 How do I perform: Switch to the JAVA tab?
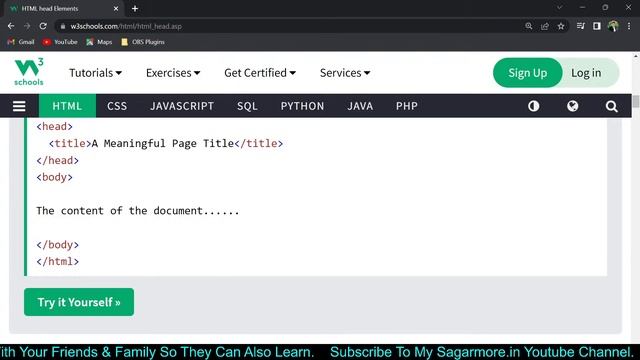360,106
